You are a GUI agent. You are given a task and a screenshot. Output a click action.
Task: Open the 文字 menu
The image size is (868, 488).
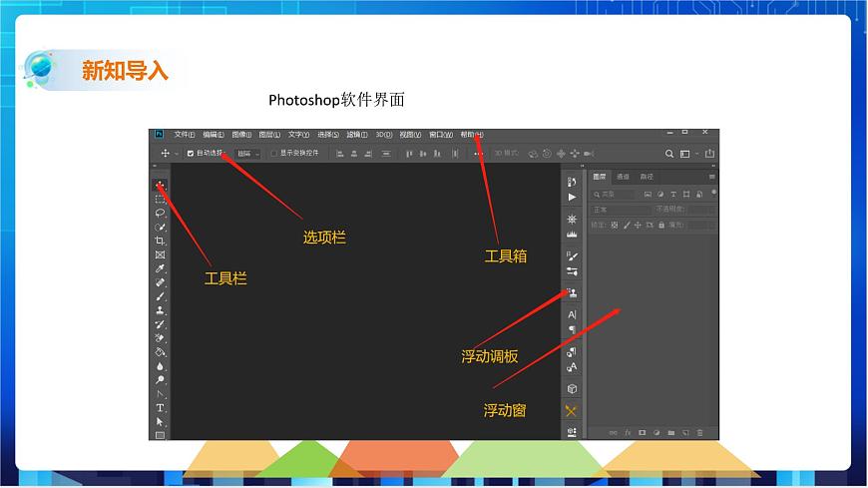coord(298,135)
